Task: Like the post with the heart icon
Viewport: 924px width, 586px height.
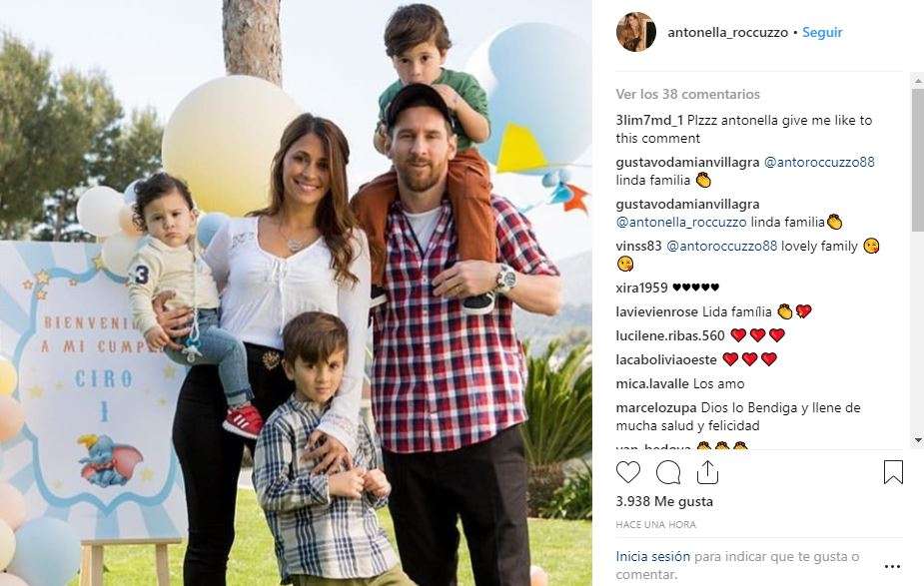Action: (x=628, y=472)
